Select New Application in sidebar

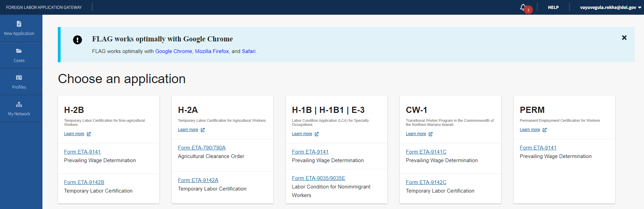coord(21,28)
